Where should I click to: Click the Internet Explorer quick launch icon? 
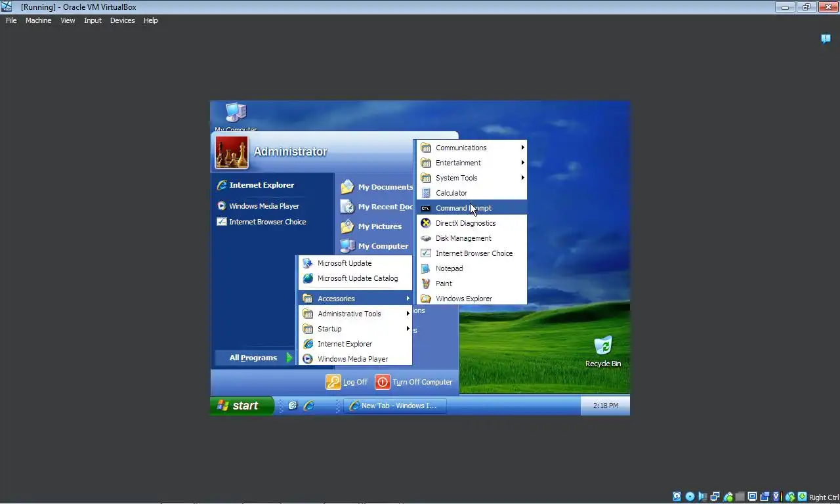pyautogui.click(x=309, y=406)
